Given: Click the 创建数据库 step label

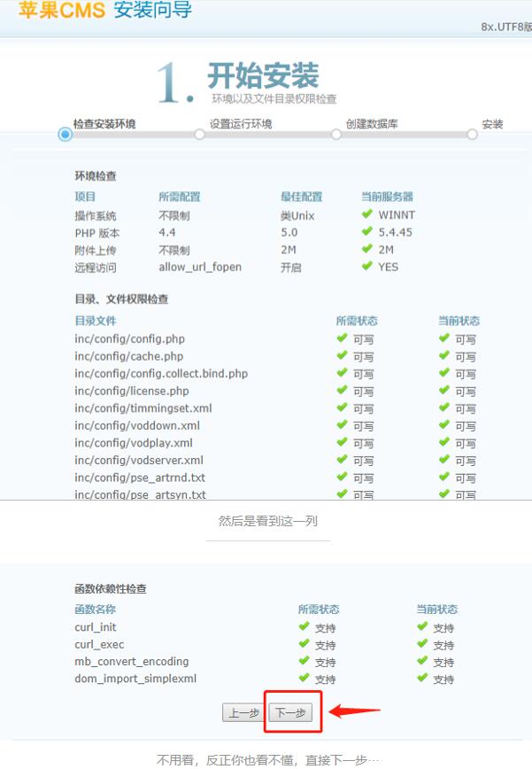Looking at the screenshot, I should [x=372, y=124].
